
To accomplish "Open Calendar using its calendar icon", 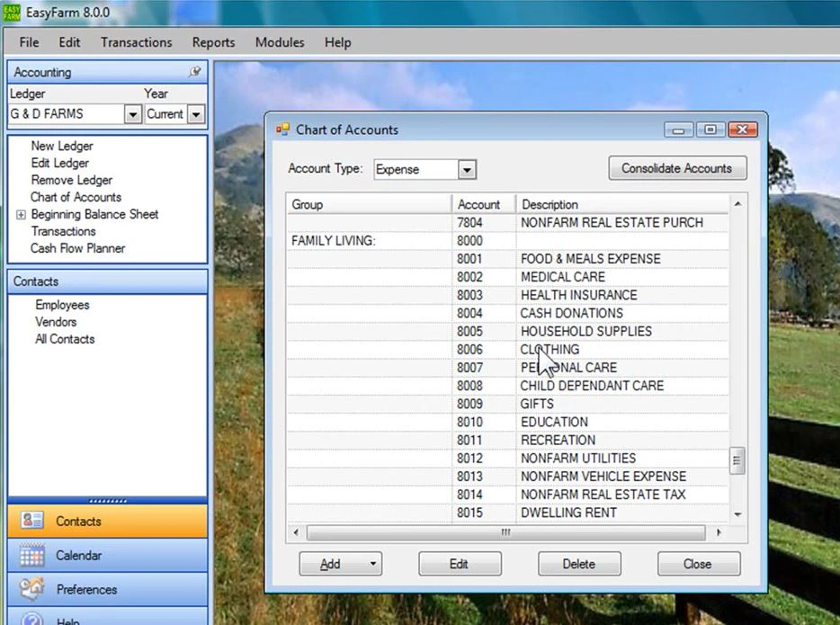I will (31, 556).
